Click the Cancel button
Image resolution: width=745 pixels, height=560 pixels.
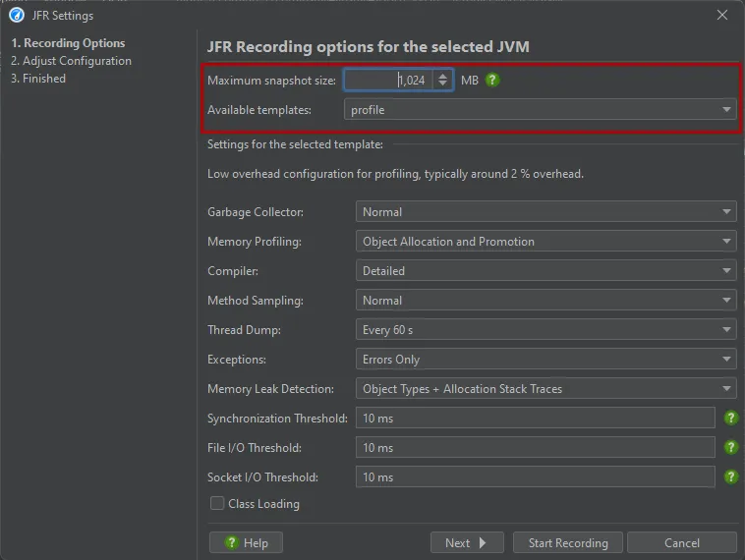[682, 542]
